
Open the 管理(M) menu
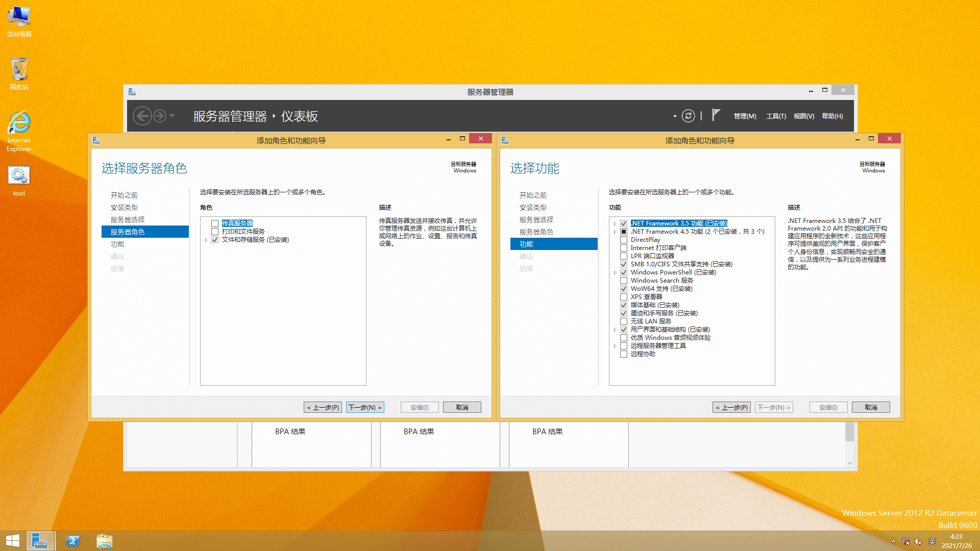click(745, 116)
